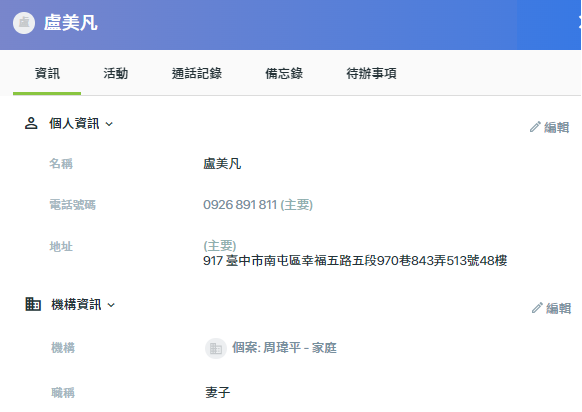
Task: Click the 個人資訊 section heading
Action: pos(74,123)
